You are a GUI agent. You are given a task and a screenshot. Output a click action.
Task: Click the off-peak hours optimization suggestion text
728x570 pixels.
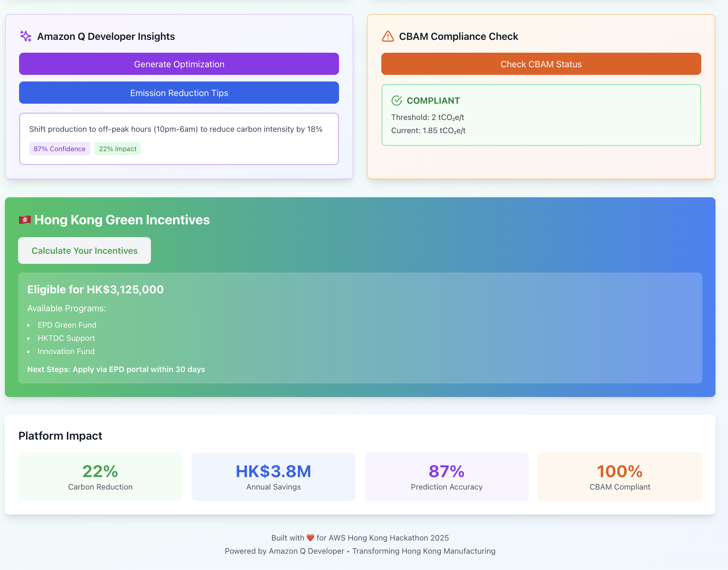point(176,129)
